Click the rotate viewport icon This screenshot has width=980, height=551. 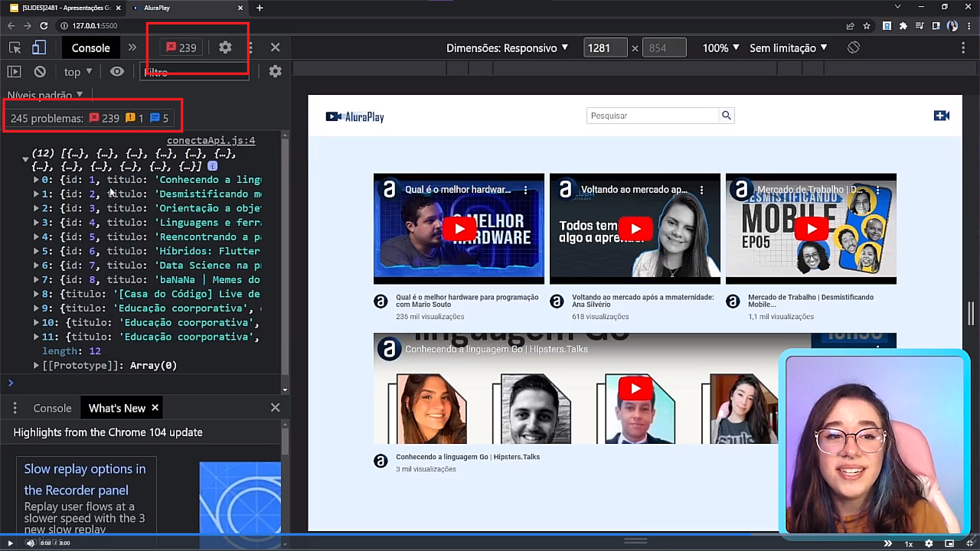coord(853,47)
